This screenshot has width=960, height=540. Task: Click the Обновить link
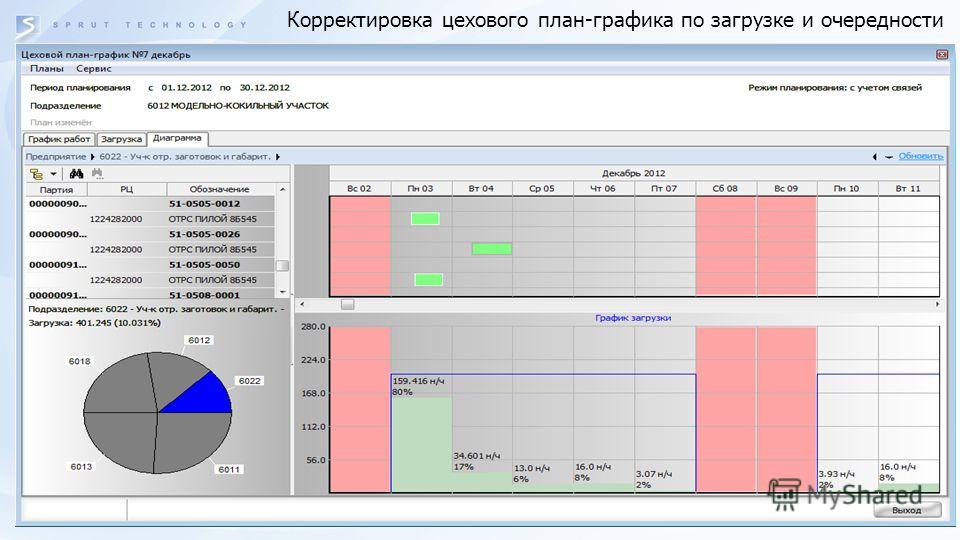pos(921,156)
